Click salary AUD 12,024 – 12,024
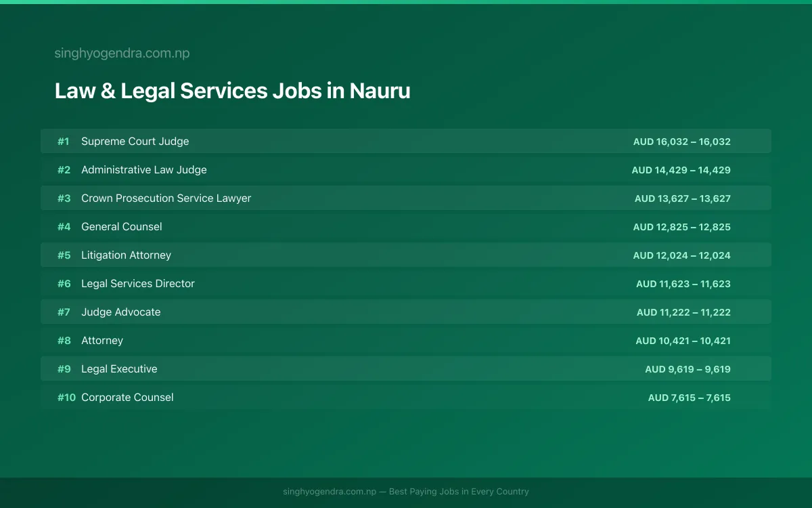 coord(682,255)
